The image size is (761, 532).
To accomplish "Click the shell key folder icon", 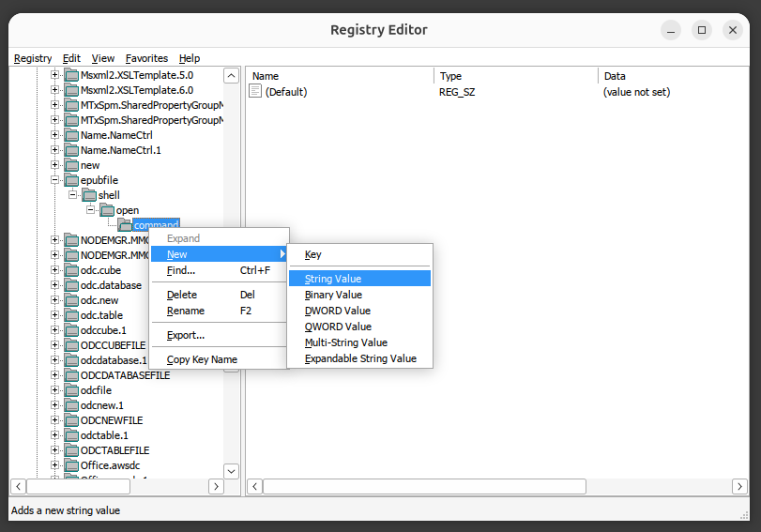I will click(x=89, y=195).
